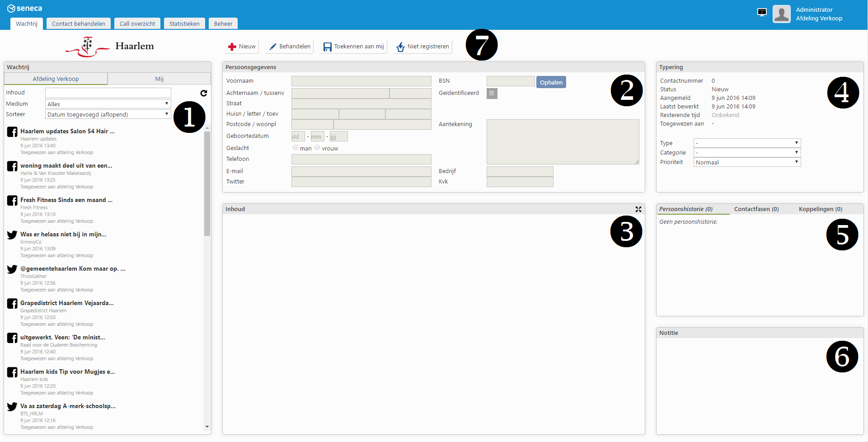
Task: Click the Behandelen pencil icon
Action: pos(273,47)
